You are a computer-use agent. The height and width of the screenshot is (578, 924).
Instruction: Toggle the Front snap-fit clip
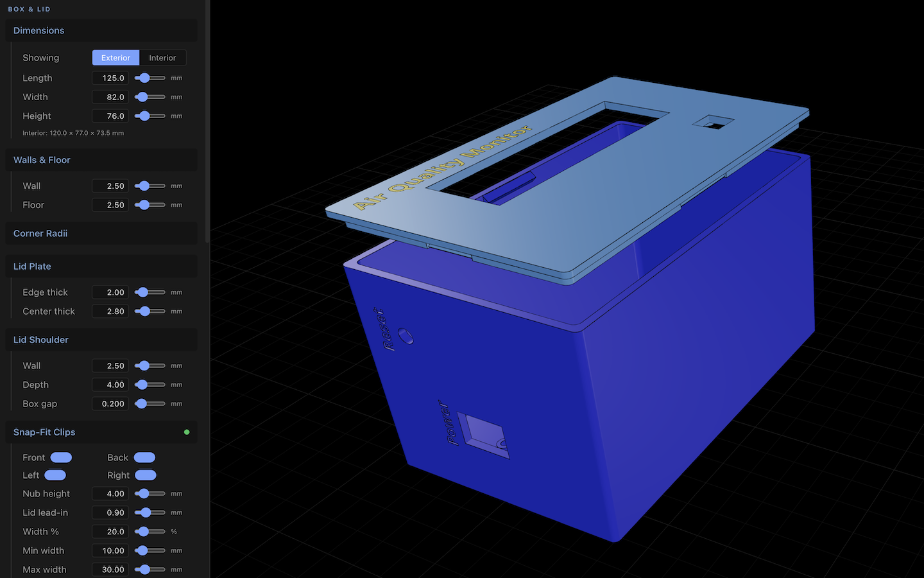click(x=61, y=457)
